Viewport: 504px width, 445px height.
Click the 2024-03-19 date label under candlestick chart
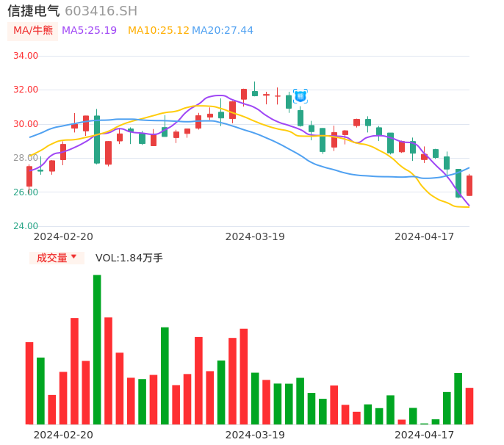(255, 236)
